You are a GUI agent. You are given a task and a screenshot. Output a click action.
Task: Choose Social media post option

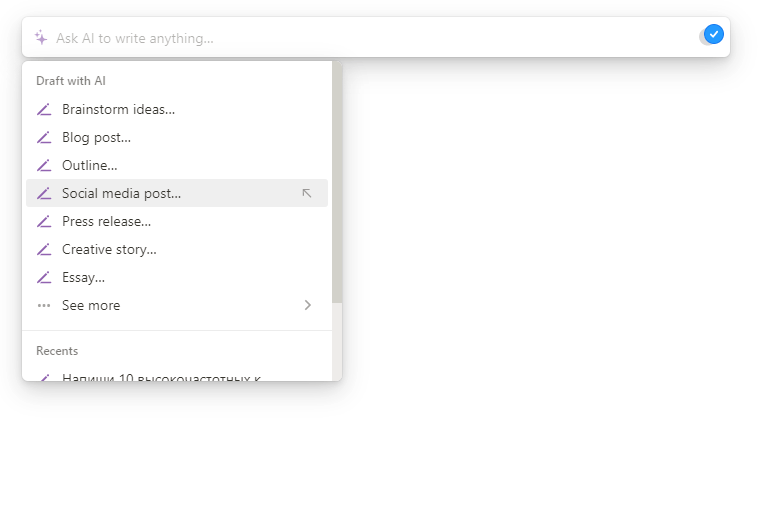click(x=177, y=193)
